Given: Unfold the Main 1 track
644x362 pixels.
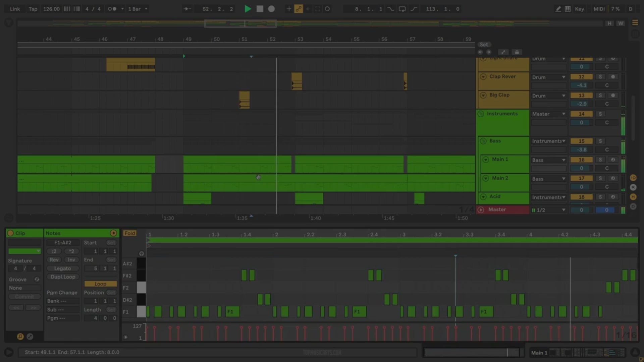Looking at the screenshot, I should tap(486, 160).
